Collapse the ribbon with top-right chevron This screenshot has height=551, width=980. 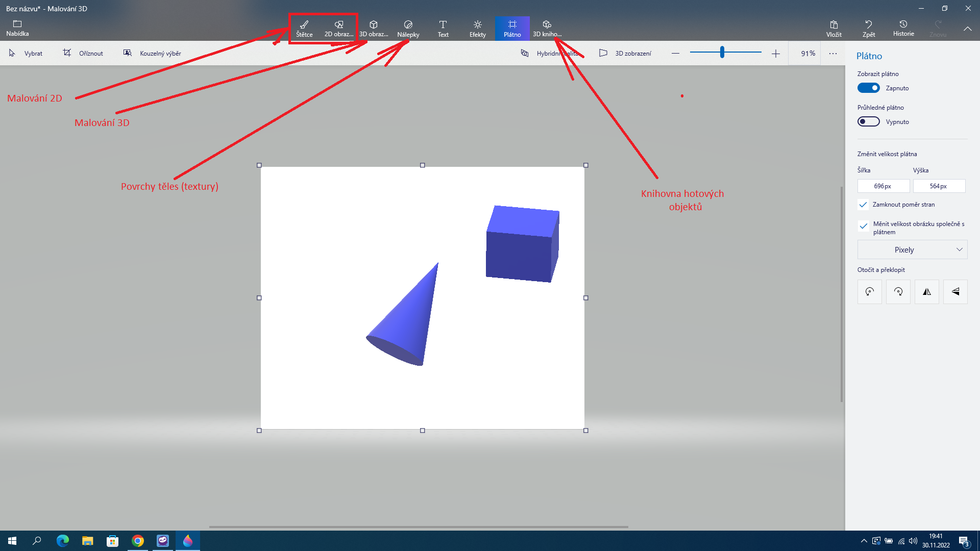pyautogui.click(x=968, y=29)
